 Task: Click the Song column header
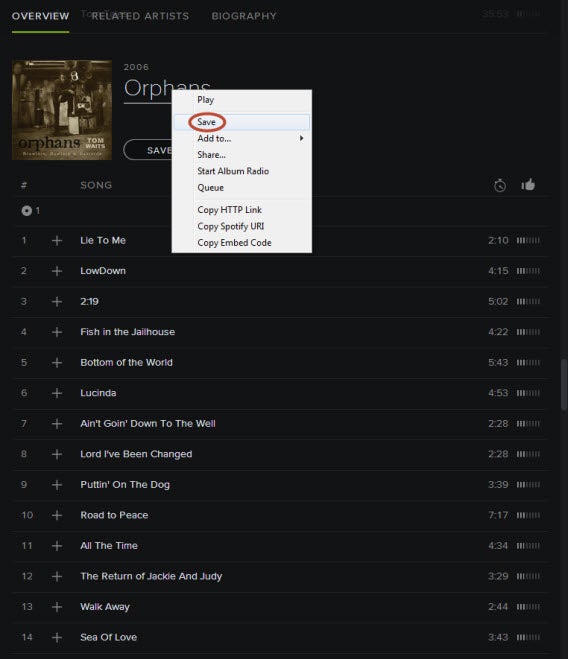[96, 185]
